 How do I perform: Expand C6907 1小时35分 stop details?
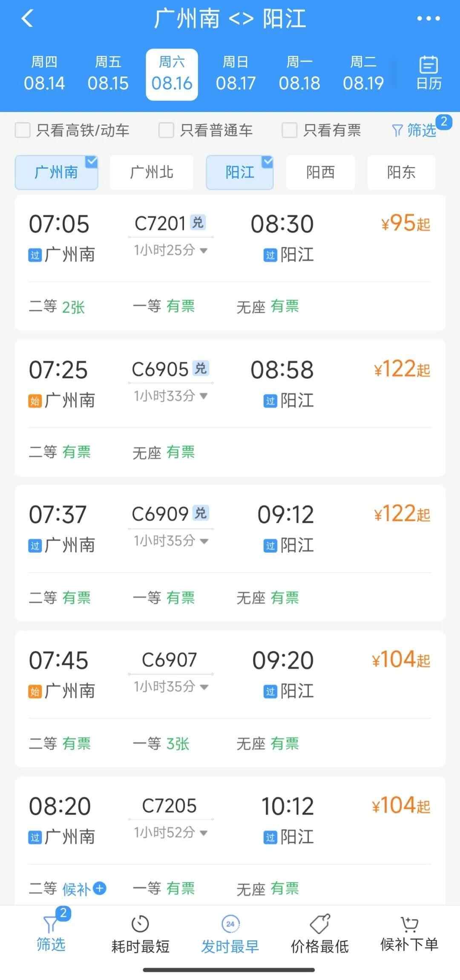pyautogui.click(x=204, y=687)
